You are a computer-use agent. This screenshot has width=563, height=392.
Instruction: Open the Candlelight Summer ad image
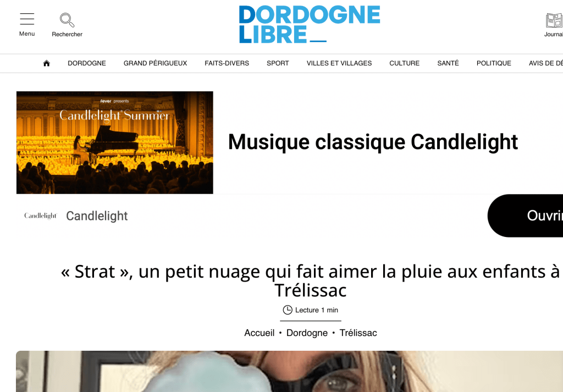pos(115,142)
